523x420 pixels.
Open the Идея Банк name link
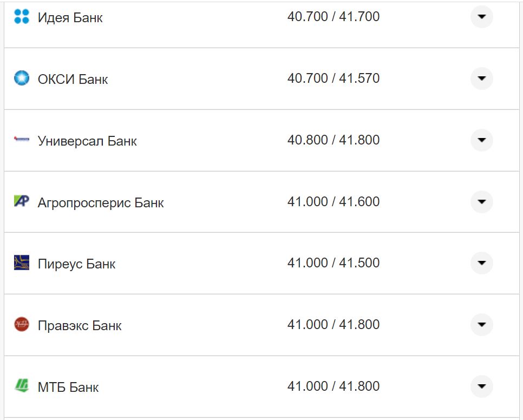click(70, 17)
